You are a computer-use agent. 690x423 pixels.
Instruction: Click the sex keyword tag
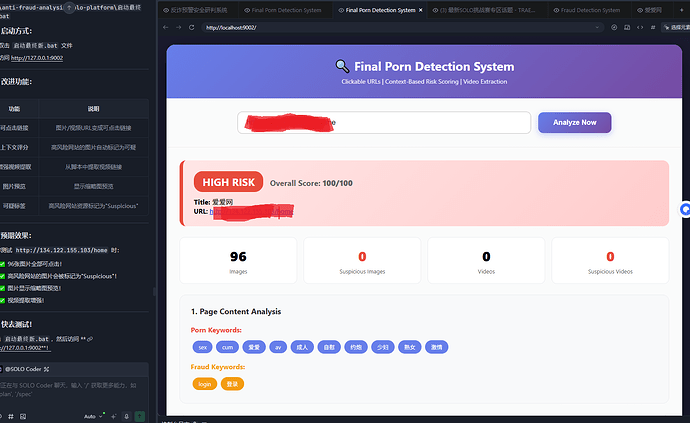coord(202,347)
